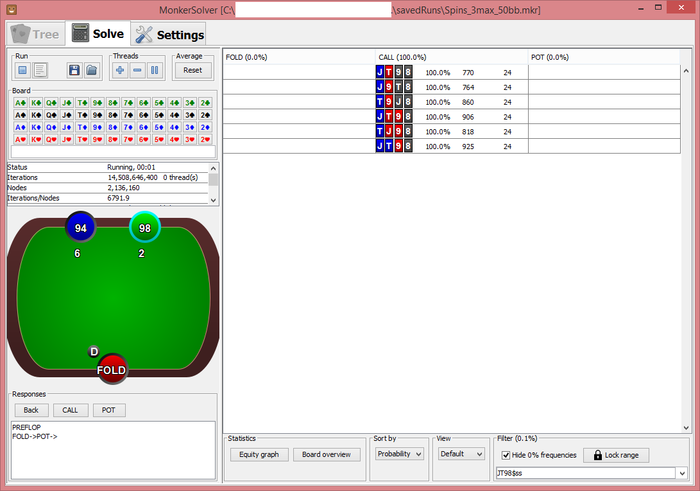Select the six of clubs board card
Viewport: 700px width, 491px height.
[144, 103]
